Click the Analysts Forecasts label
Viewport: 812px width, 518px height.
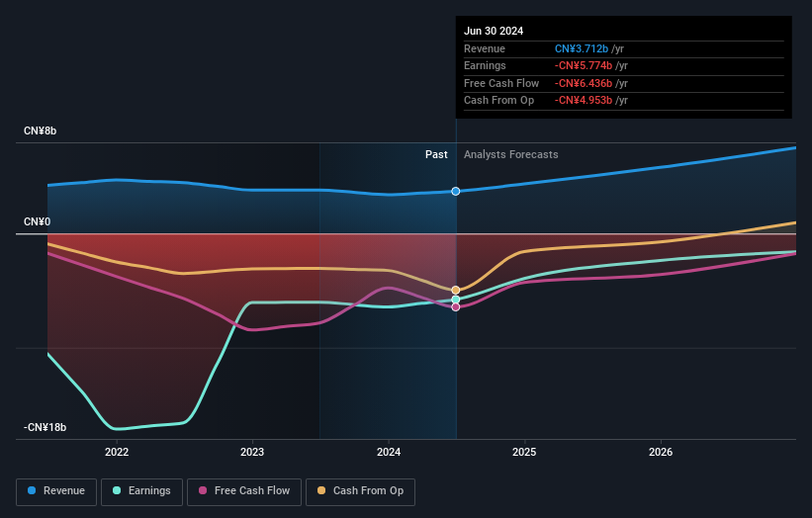(x=511, y=155)
